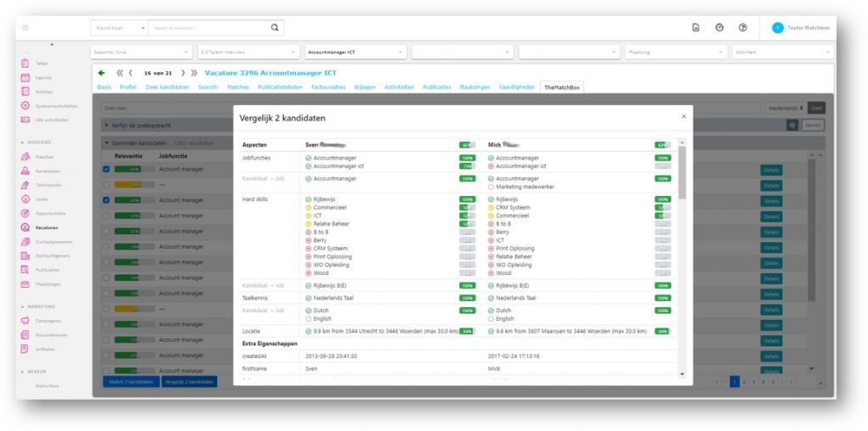This screenshot has width=868, height=431.
Task: Click the dark Zoek button
Action: tap(816, 109)
